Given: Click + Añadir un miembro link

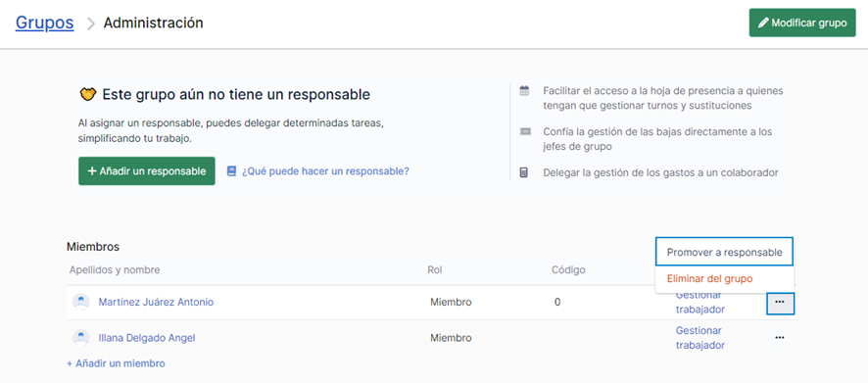Looking at the screenshot, I should click(117, 363).
